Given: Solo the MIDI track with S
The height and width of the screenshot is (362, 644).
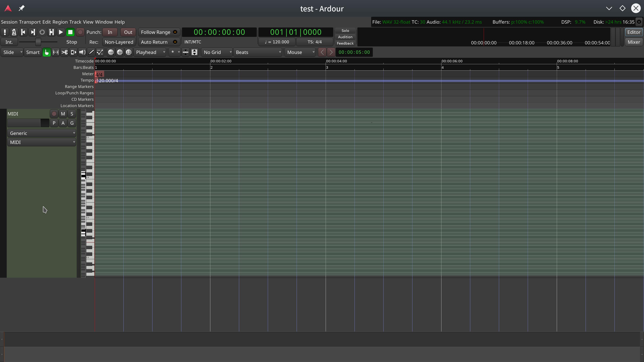Looking at the screenshot, I should tap(72, 114).
